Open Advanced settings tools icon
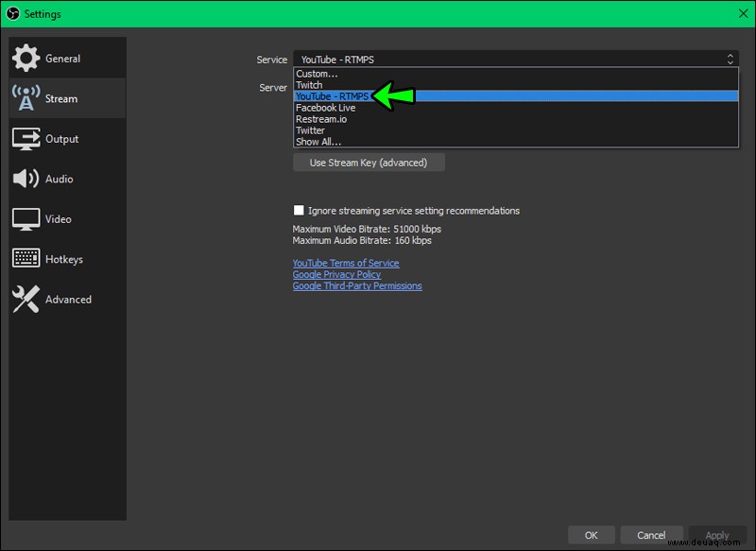The width and height of the screenshot is (756, 551). [x=26, y=299]
